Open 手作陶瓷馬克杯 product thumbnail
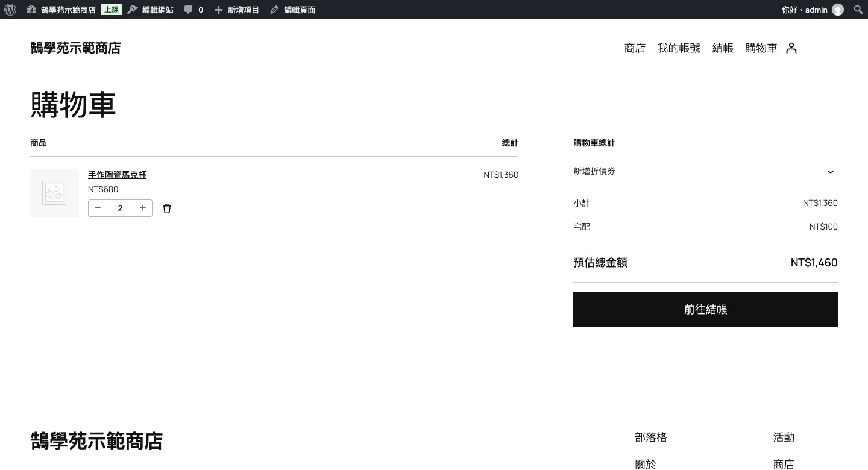 [x=54, y=193]
